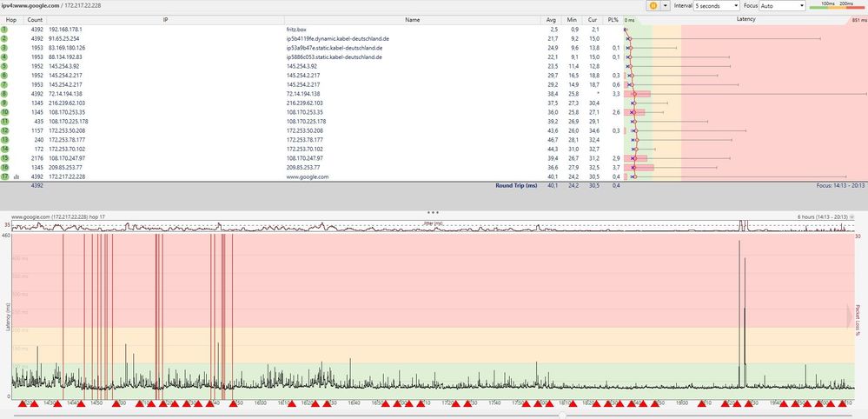
Task: Click the green hop 2 circle
Action: 4,38
